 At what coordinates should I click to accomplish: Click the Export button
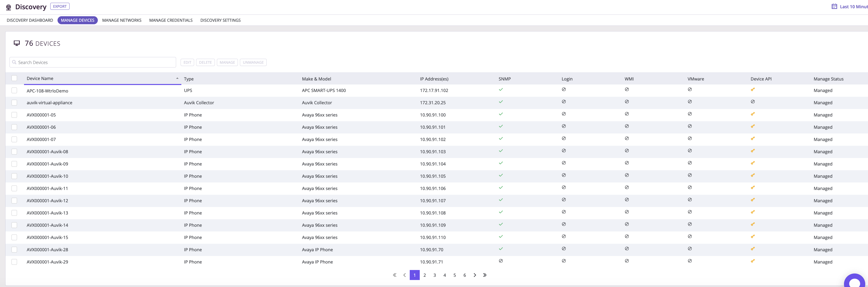[x=60, y=6]
